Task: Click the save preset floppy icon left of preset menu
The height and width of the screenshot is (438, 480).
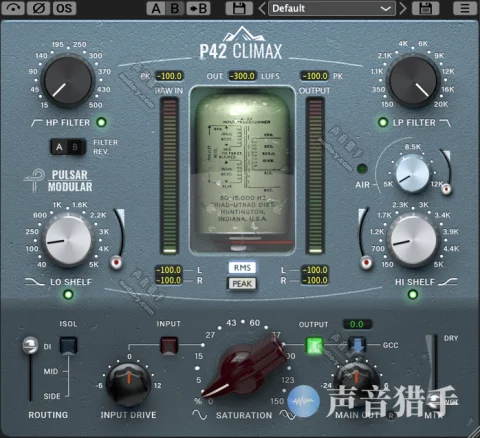Action: [239, 8]
